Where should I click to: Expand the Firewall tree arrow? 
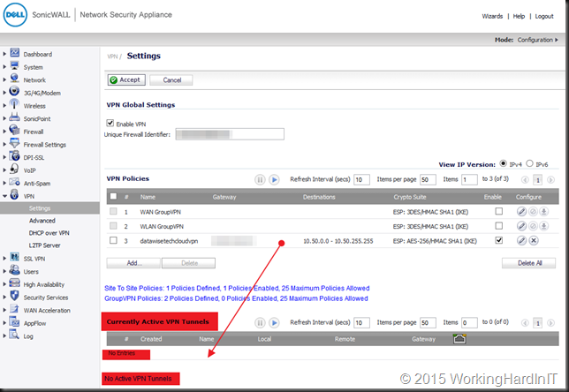point(4,132)
